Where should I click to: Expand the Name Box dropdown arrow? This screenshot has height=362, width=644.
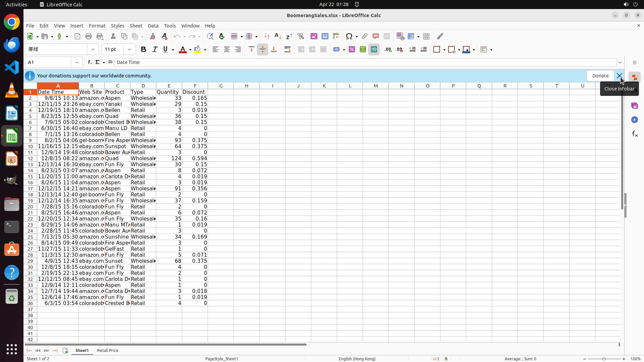coord(77,62)
